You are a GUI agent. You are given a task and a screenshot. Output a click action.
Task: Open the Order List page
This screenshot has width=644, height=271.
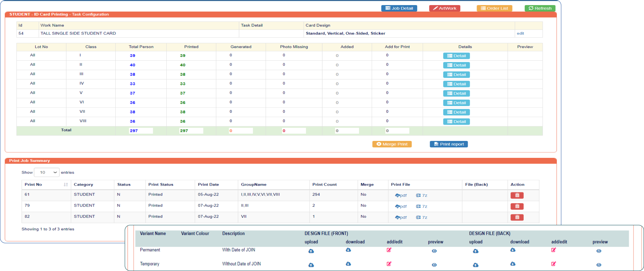(494, 8)
